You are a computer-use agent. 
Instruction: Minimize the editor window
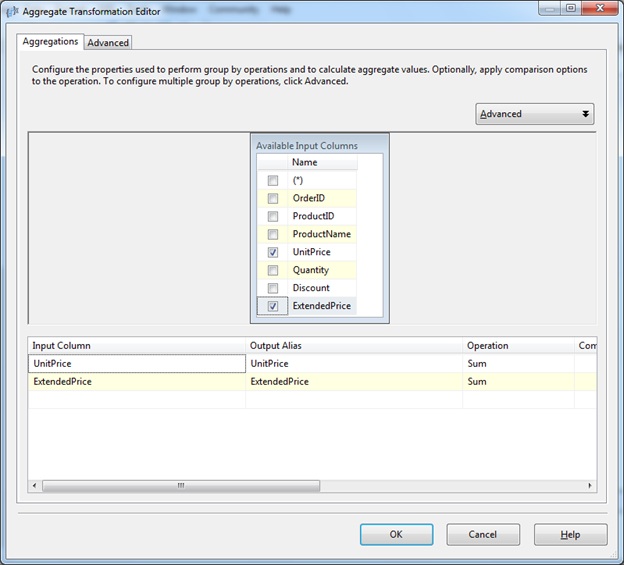click(x=550, y=8)
